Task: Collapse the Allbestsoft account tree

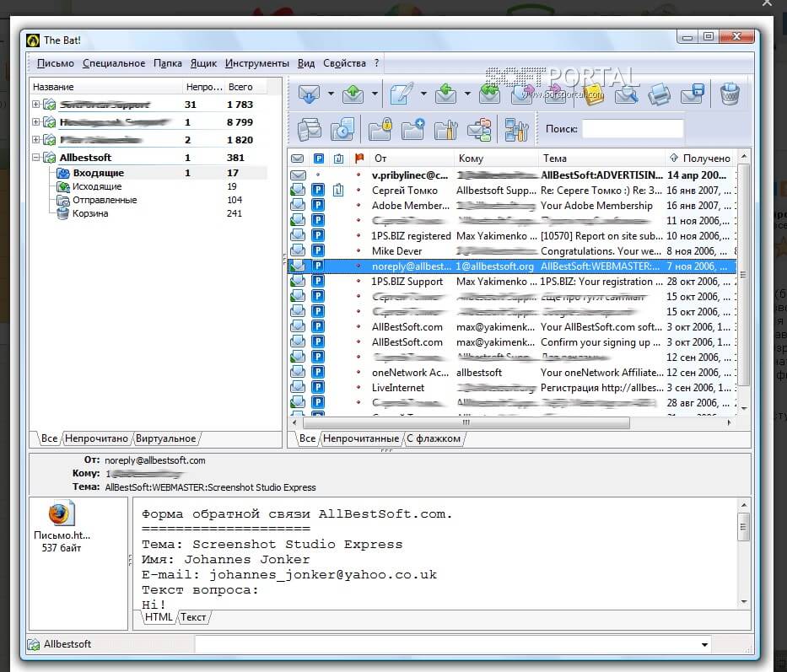Action: pos(35,157)
